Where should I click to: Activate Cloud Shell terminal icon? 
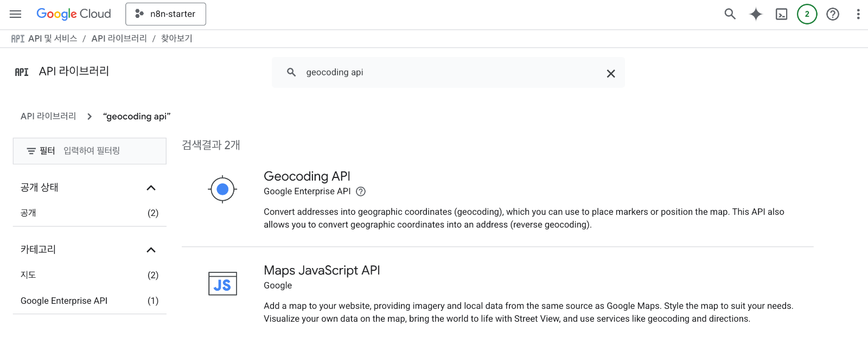[x=781, y=14]
